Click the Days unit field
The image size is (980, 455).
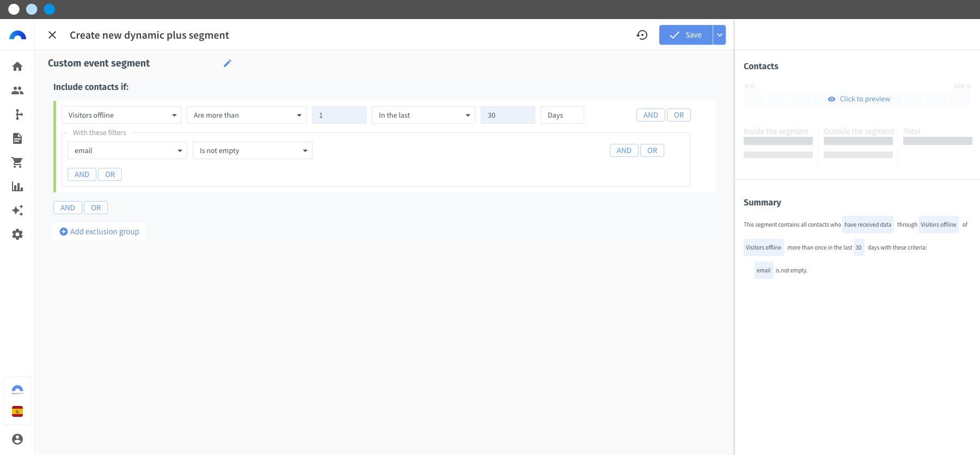[562, 115]
